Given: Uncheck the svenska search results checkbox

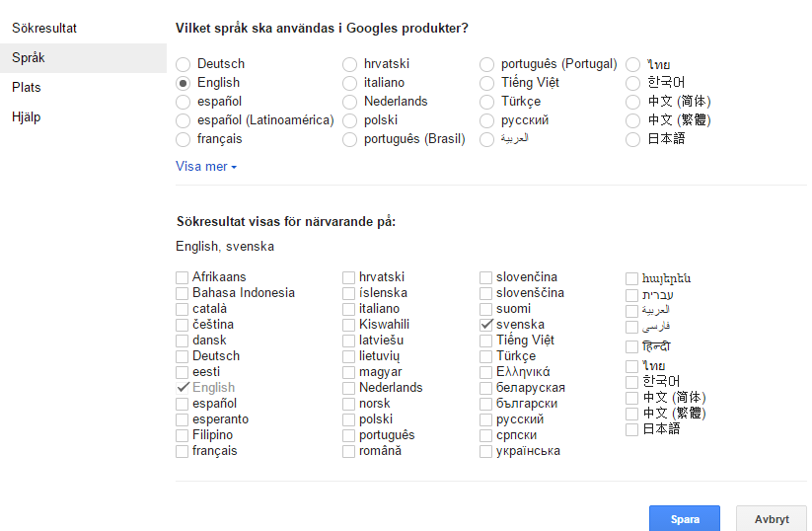Looking at the screenshot, I should [x=485, y=325].
